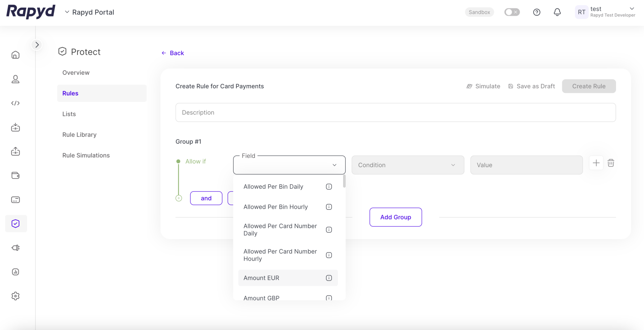Screen dimensions: 644x330
Task: Go to Rule Library section
Action: (x=79, y=135)
